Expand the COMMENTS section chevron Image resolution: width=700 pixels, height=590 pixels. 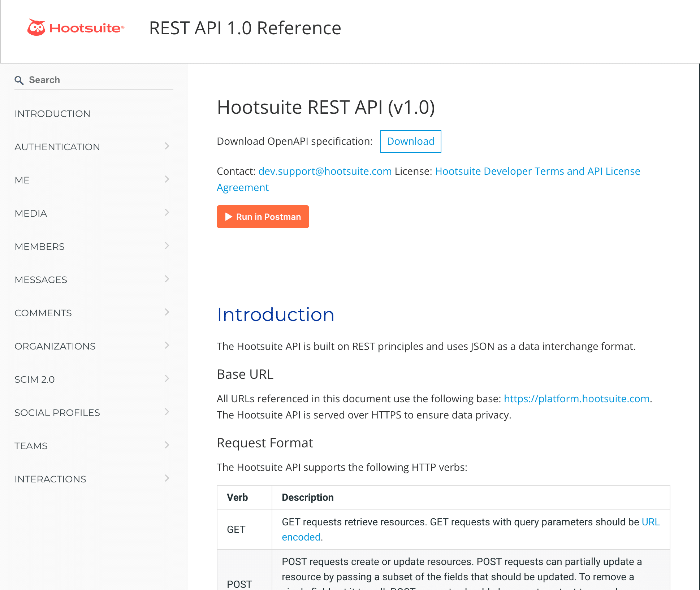[167, 312]
